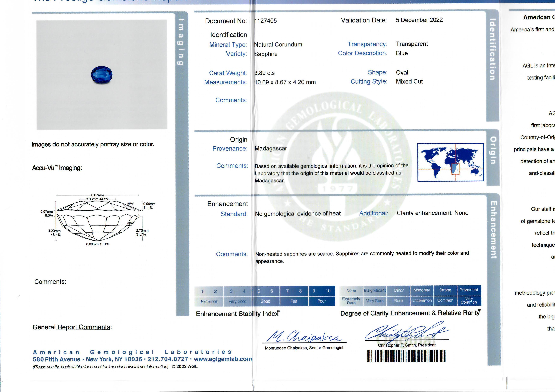Click the Blue color description value
The width and height of the screenshot is (555, 392).
(402, 53)
